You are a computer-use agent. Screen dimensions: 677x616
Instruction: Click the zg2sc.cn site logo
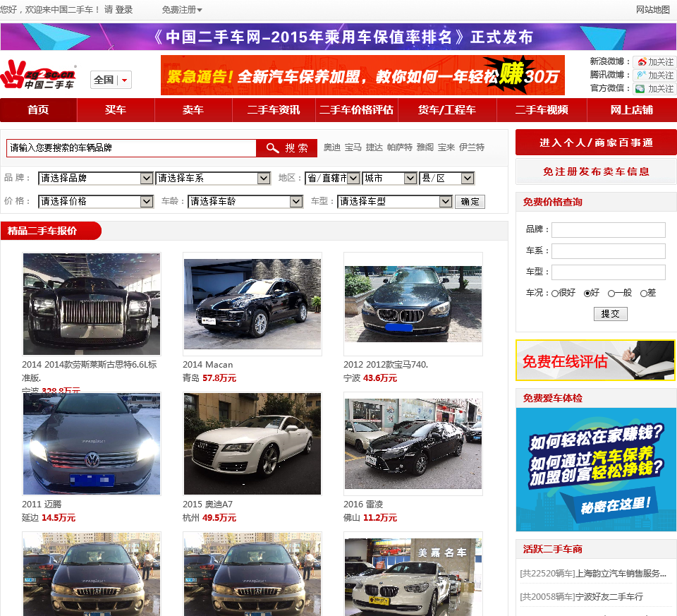(x=38, y=75)
